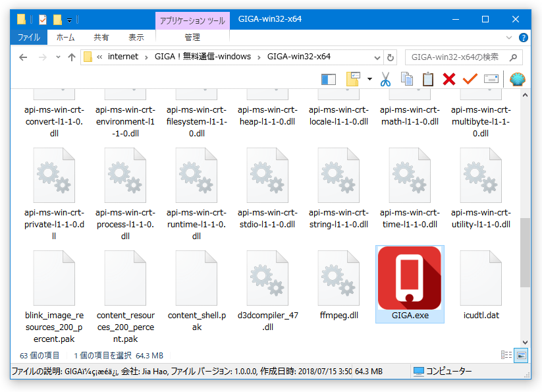Open dropdown next to folder options icon
The height and width of the screenshot is (392, 542).
click(369, 79)
